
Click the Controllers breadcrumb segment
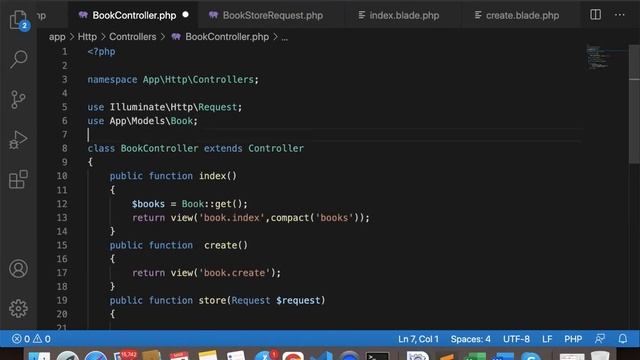click(133, 37)
